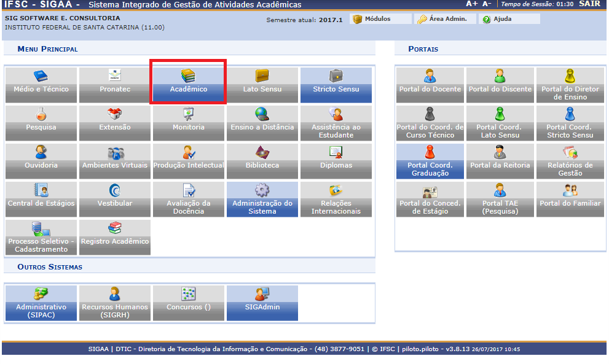Click the Stricto Sensu briefcase icon
Viewport: 609px width, 364px height.
pyautogui.click(x=336, y=76)
